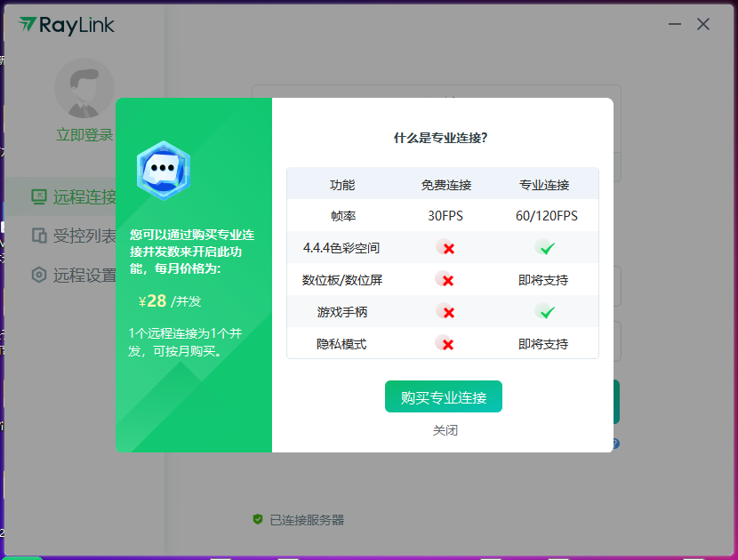Click the green shield server status icon

(258, 519)
